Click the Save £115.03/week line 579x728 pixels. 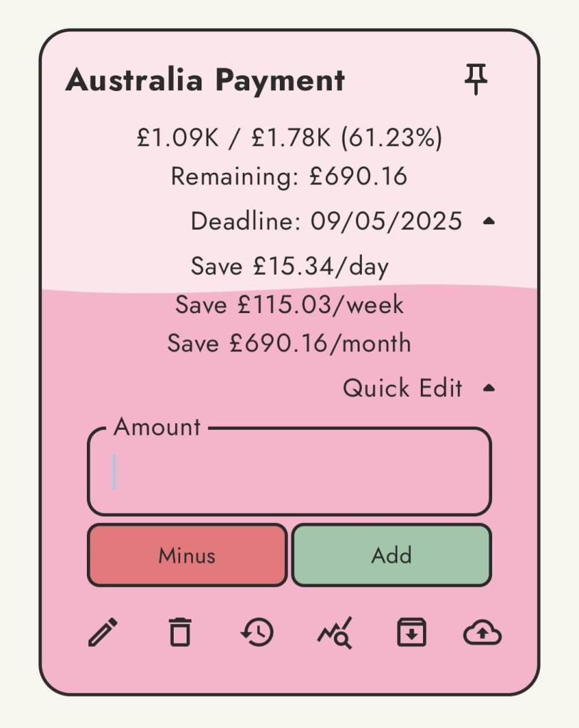(x=289, y=305)
